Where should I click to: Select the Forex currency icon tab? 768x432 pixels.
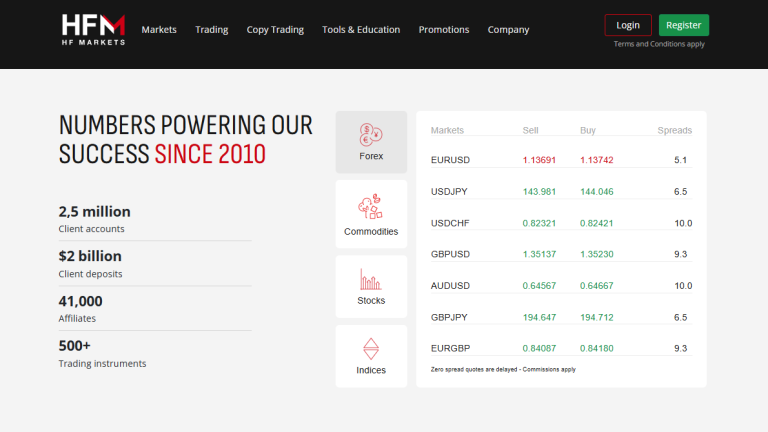tap(371, 142)
